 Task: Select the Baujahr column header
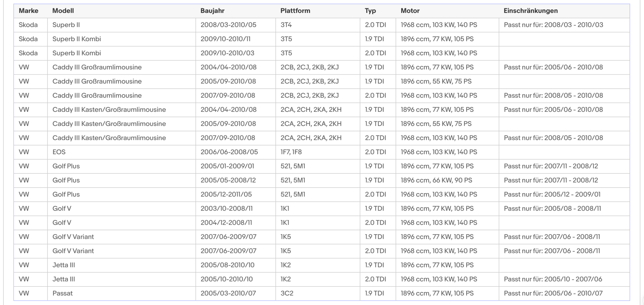[213, 11]
